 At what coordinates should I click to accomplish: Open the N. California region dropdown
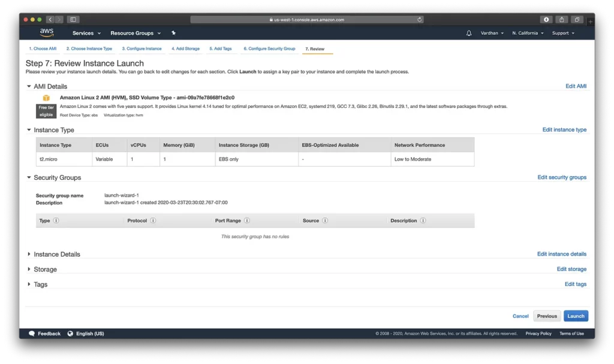pos(528,34)
